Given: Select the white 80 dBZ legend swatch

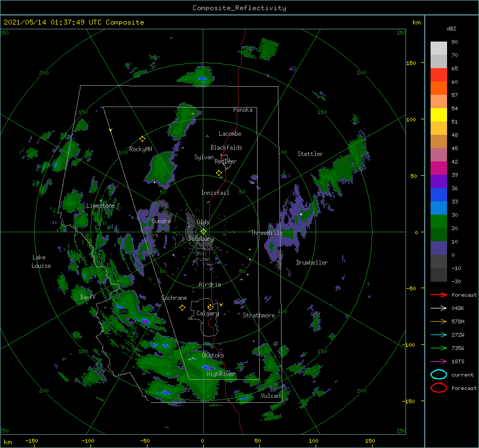Looking at the screenshot, I should [x=439, y=48].
